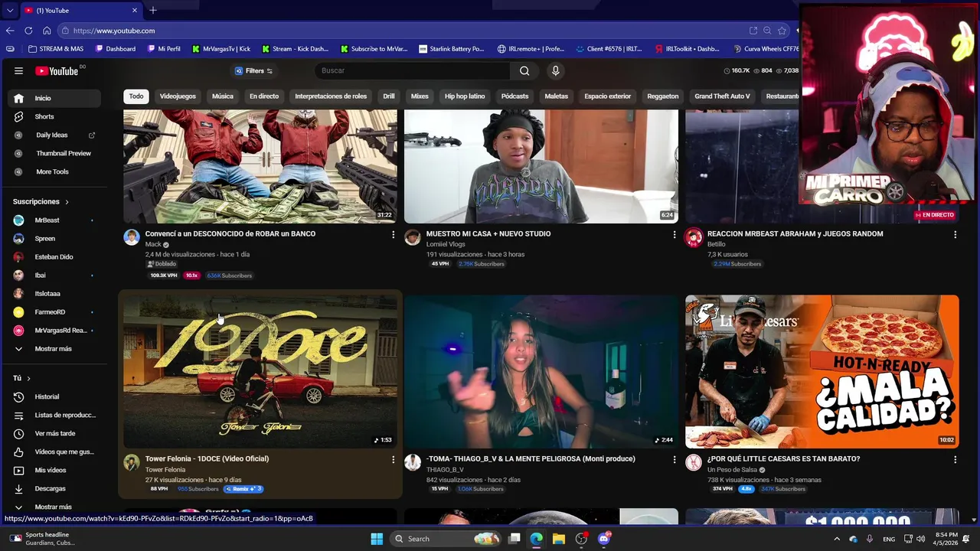The image size is (980, 551).
Task: Start voice search with microphone icon
Action: 555,70
